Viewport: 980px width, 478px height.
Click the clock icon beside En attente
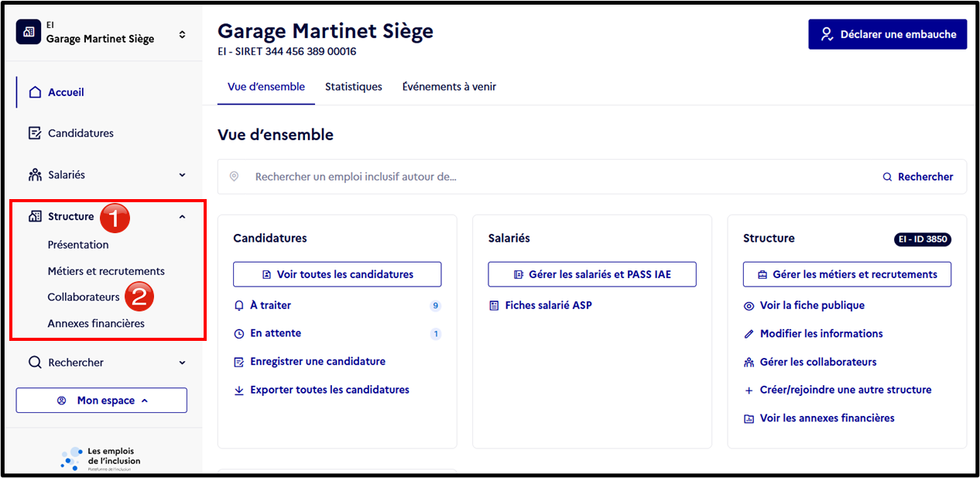click(239, 334)
